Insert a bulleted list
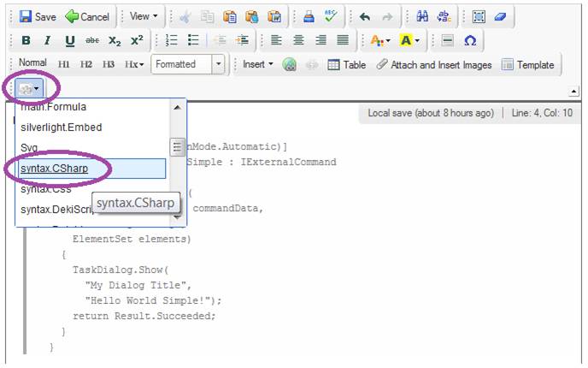The image size is (588, 368). click(x=193, y=40)
